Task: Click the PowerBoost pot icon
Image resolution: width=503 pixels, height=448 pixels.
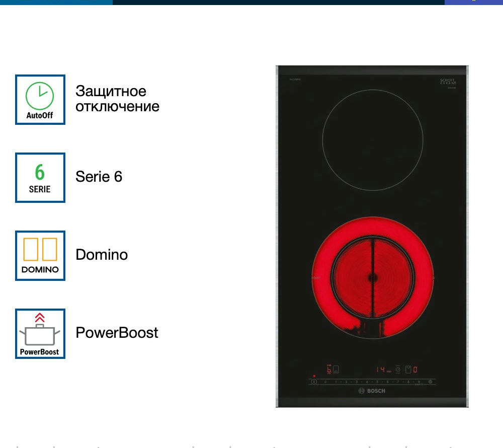Action: (40, 333)
